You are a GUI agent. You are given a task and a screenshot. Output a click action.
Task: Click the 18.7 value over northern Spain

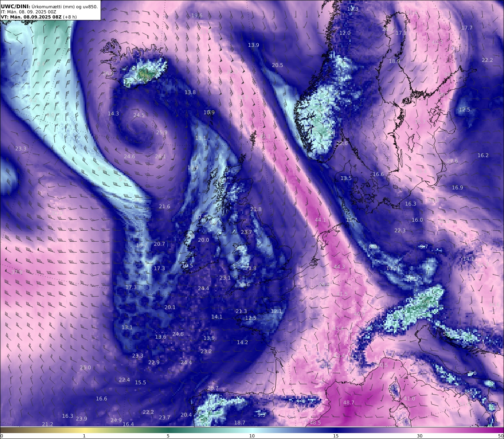pyautogui.click(x=240, y=423)
